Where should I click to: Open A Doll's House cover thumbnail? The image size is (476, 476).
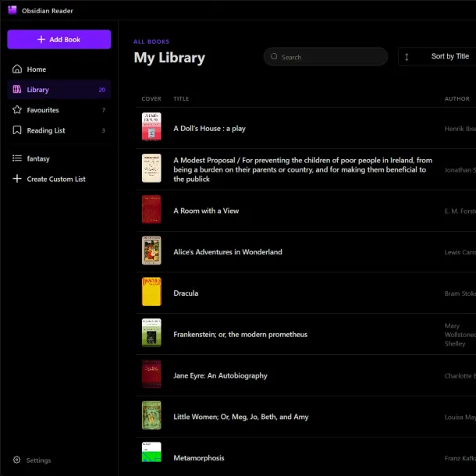(151, 127)
